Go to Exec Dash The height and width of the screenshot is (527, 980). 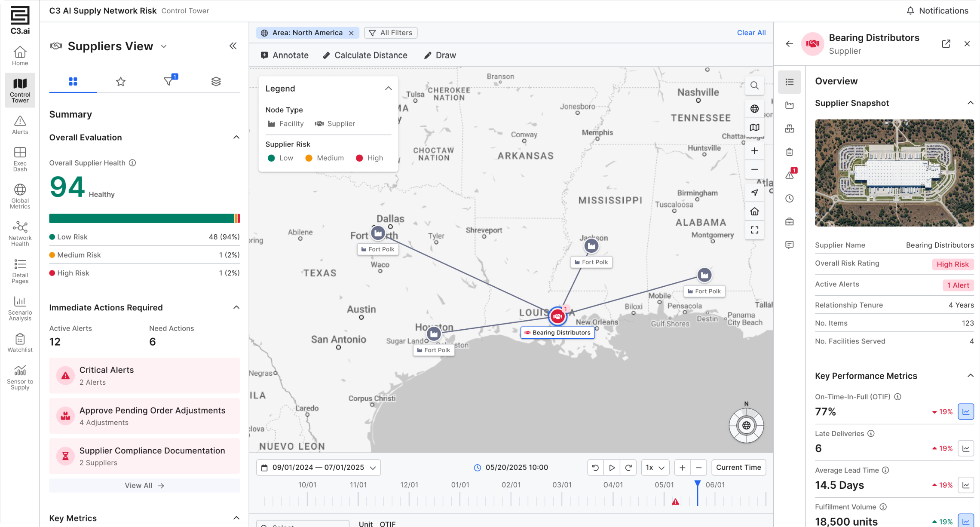click(x=20, y=159)
